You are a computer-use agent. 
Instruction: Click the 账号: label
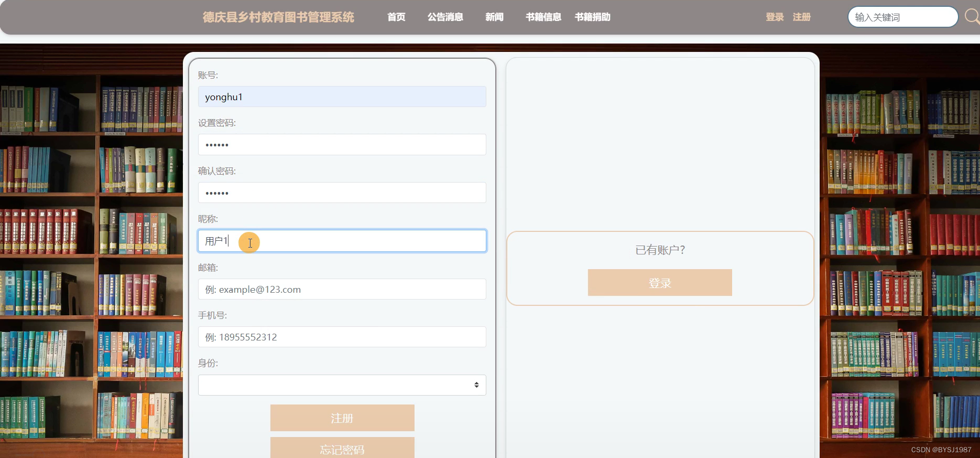pyautogui.click(x=208, y=75)
